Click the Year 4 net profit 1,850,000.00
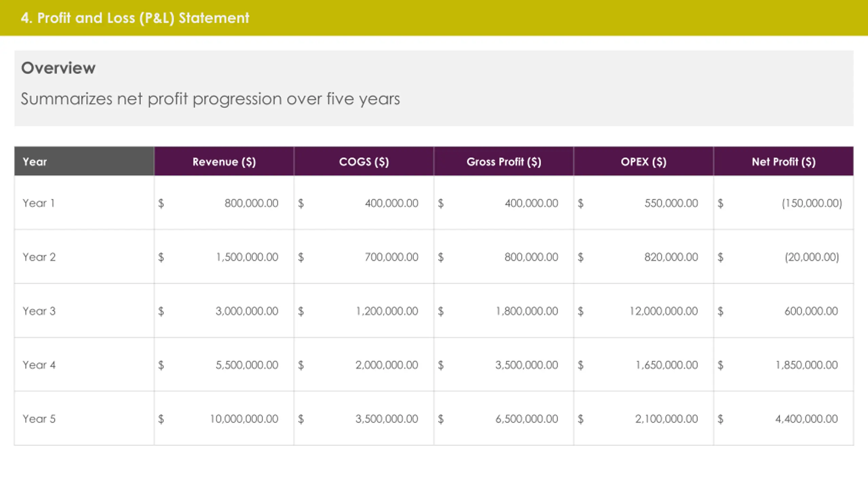868x488 pixels. click(x=807, y=365)
